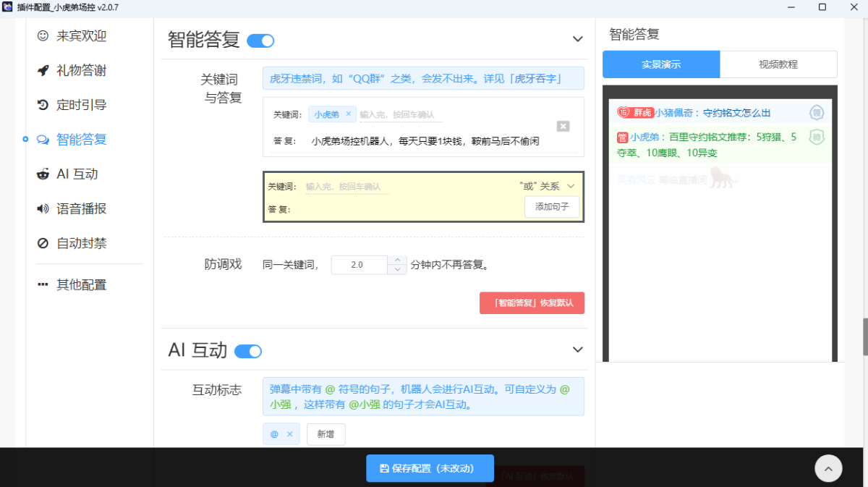868x487 pixels.
Task: Select the 智能答复 chat bubble icon
Action: [x=41, y=139]
